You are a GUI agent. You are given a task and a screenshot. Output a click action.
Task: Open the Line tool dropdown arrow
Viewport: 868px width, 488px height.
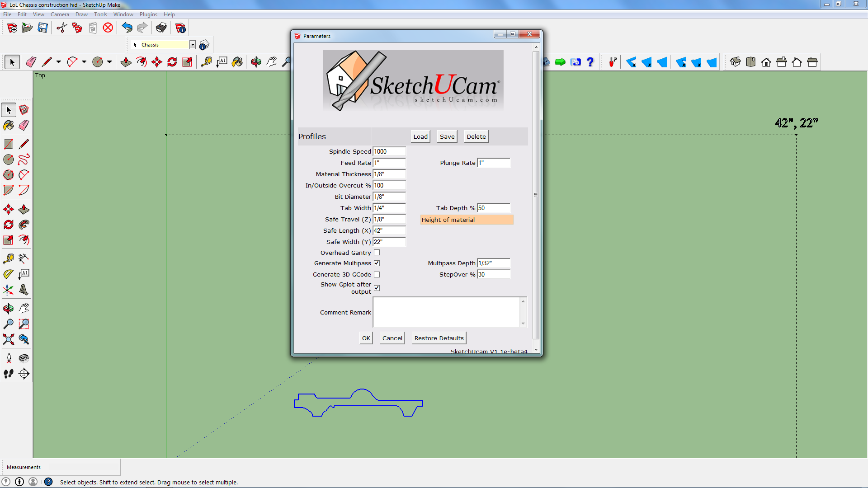[59, 62]
